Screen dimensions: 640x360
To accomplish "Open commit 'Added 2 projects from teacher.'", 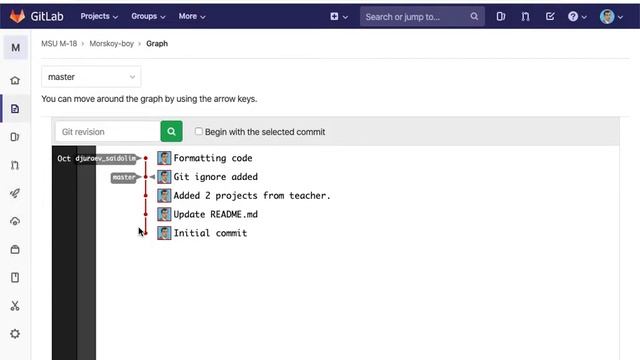I will [x=252, y=196].
